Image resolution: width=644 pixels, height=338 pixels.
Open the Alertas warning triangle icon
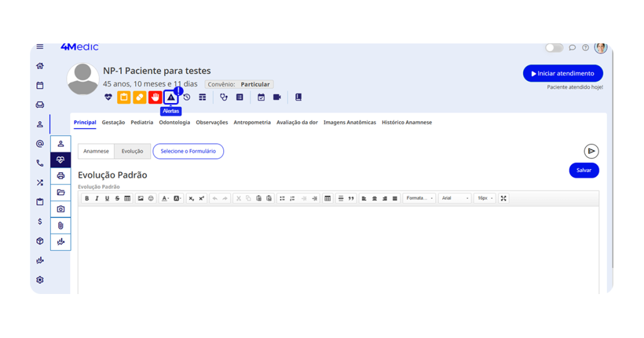pyautogui.click(x=170, y=97)
